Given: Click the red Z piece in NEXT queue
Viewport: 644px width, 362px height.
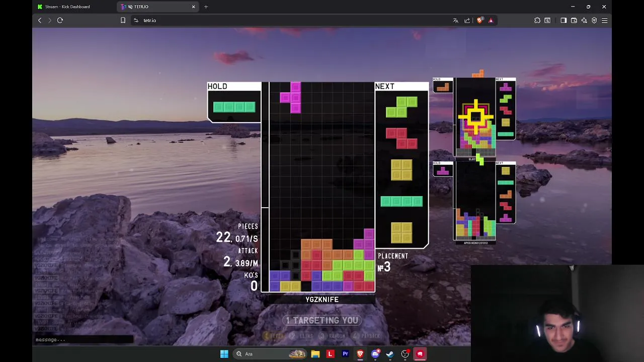Looking at the screenshot, I should tap(401, 139).
